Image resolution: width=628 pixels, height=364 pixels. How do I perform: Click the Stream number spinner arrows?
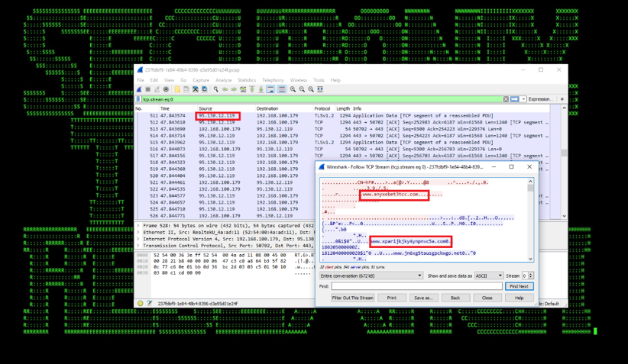click(530, 275)
